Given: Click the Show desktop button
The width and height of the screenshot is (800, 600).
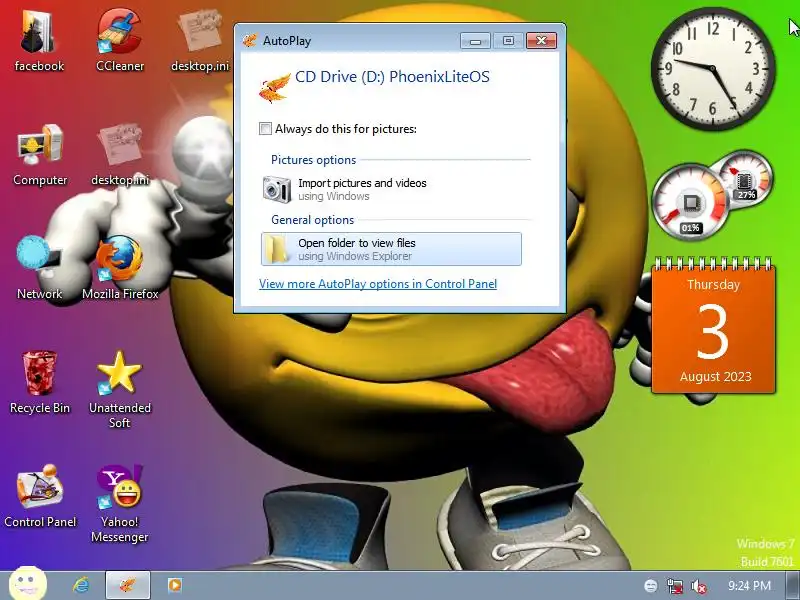Looking at the screenshot, I should (x=792, y=585).
